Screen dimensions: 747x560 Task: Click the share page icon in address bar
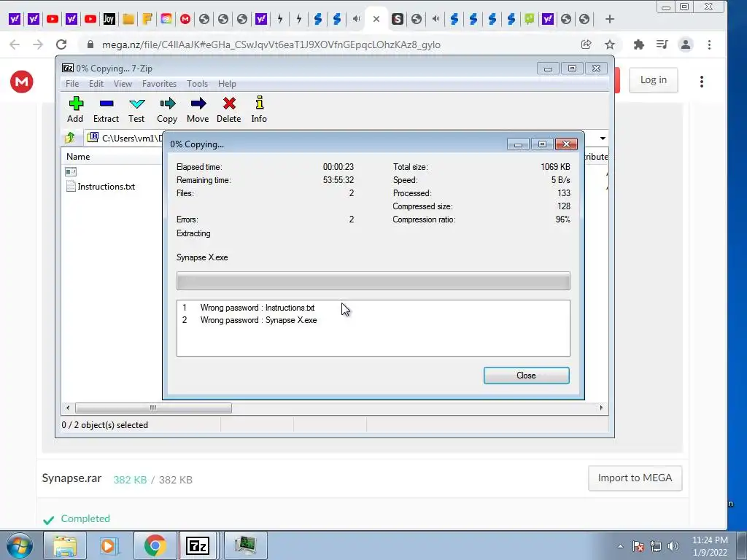click(586, 44)
